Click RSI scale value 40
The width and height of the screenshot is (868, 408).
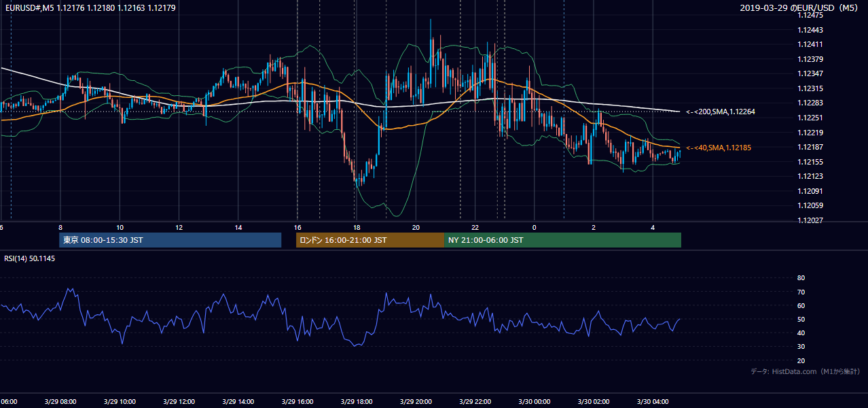(x=801, y=333)
